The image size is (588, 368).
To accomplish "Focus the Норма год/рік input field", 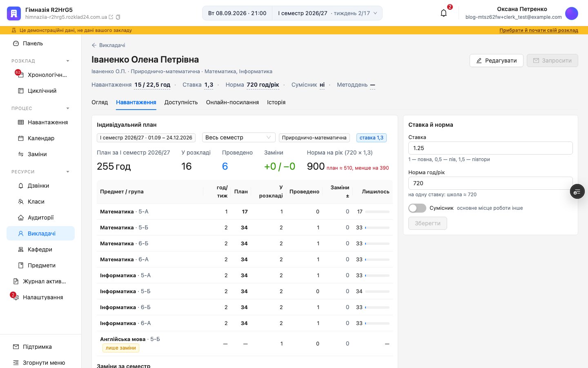I will [x=490, y=183].
